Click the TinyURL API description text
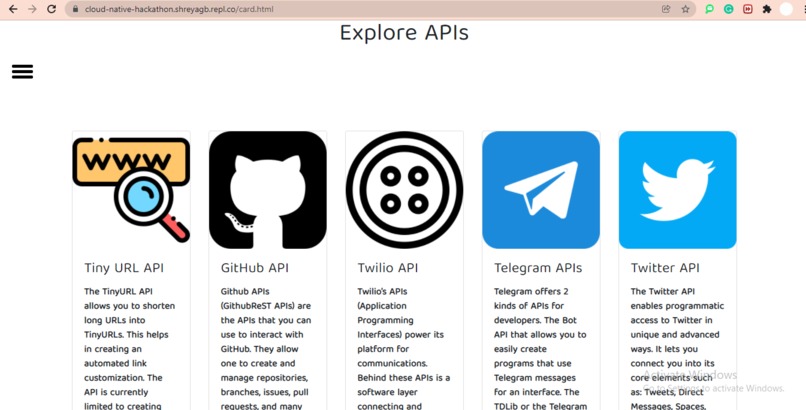The height and width of the screenshot is (410, 806). click(x=130, y=348)
